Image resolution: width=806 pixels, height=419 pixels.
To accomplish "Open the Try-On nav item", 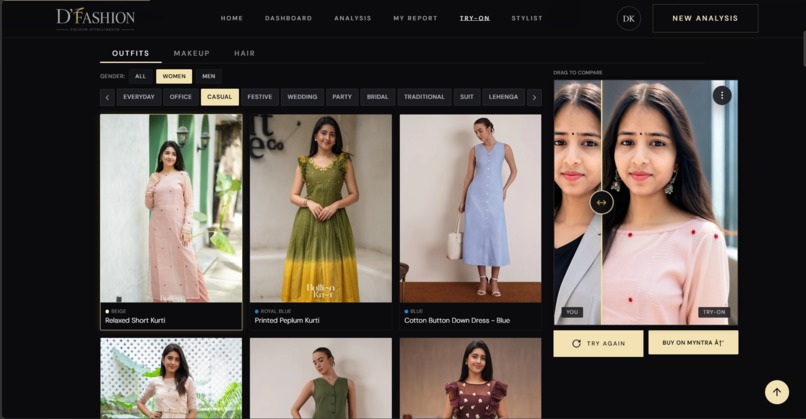I will 474,18.
